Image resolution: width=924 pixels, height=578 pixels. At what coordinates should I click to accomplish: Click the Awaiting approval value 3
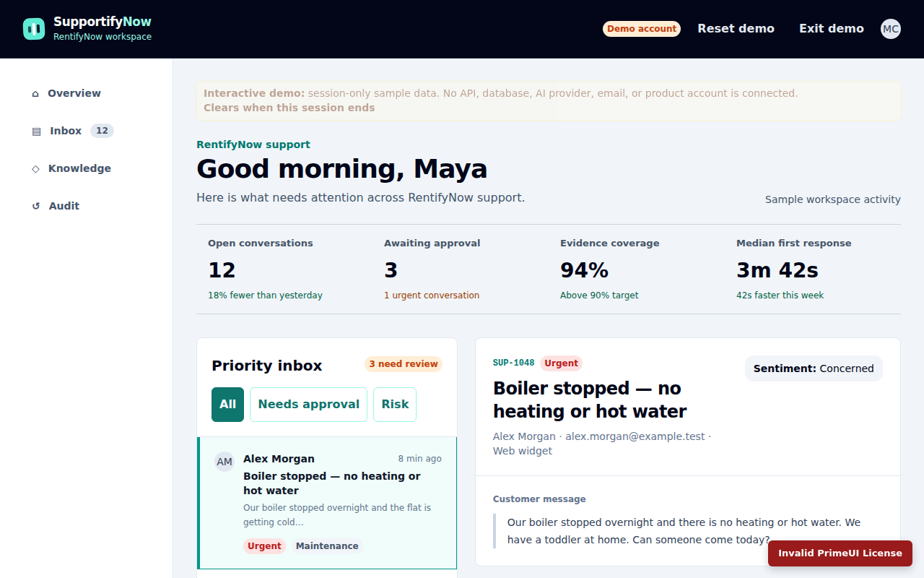click(391, 270)
